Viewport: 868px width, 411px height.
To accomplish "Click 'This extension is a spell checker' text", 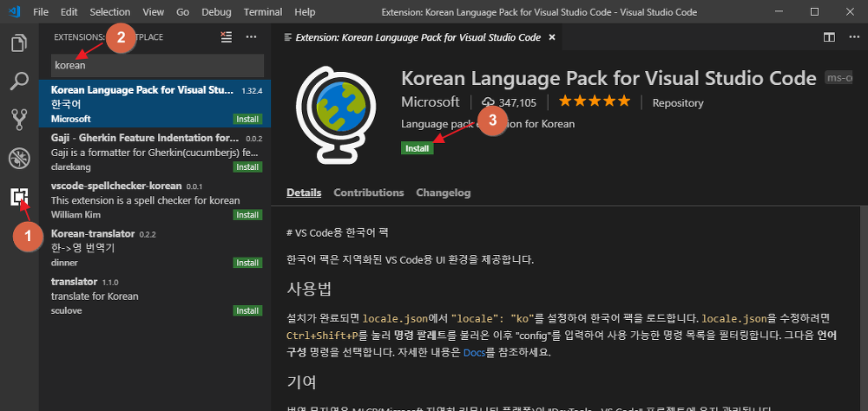I will 146,200.
